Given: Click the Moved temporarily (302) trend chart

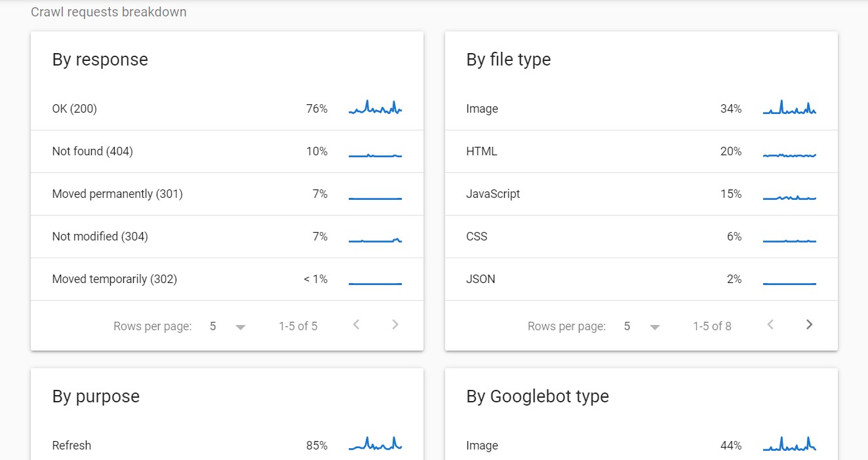Looking at the screenshot, I should point(375,280).
